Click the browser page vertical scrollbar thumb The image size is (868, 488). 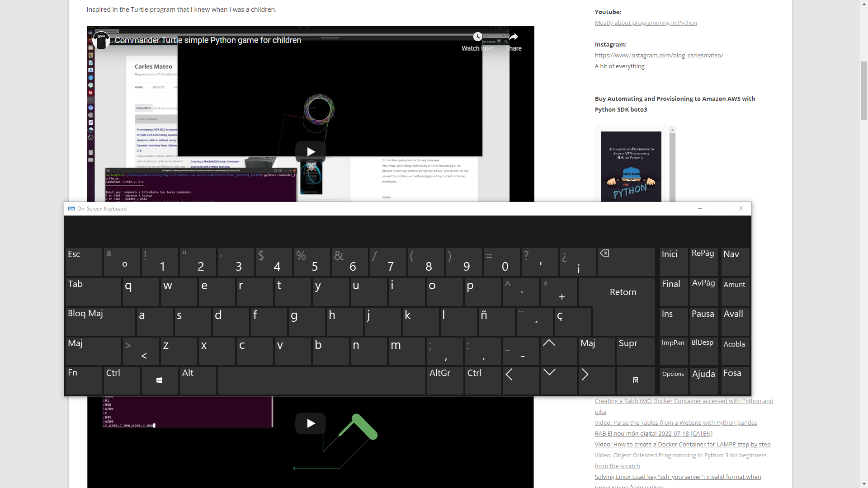tap(864, 91)
